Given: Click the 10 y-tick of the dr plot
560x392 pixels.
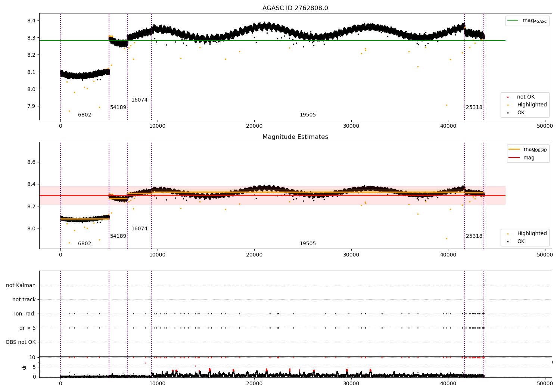Looking at the screenshot, I should 32,357.
